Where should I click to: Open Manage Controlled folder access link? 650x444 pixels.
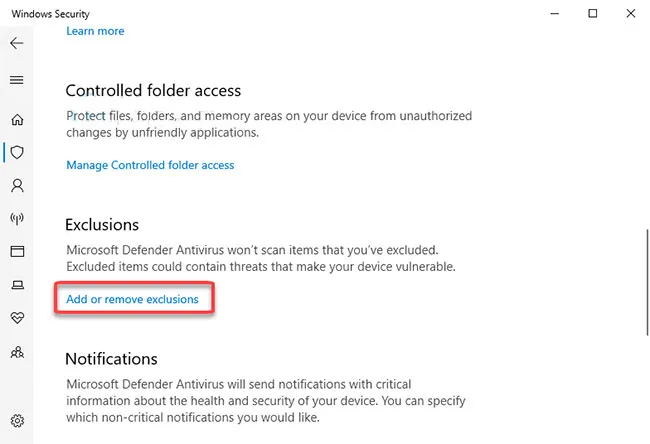click(150, 165)
